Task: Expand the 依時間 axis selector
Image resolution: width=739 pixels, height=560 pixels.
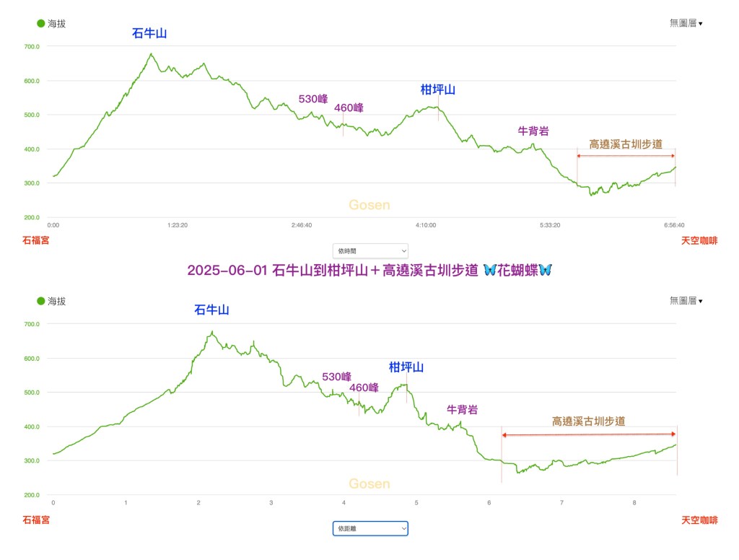Action: tap(370, 251)
